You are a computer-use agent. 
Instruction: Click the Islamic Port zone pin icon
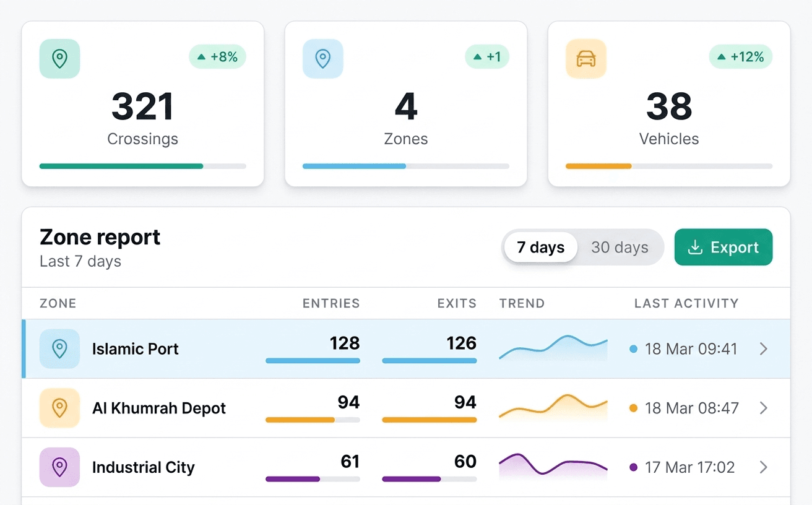pos(59,349)
